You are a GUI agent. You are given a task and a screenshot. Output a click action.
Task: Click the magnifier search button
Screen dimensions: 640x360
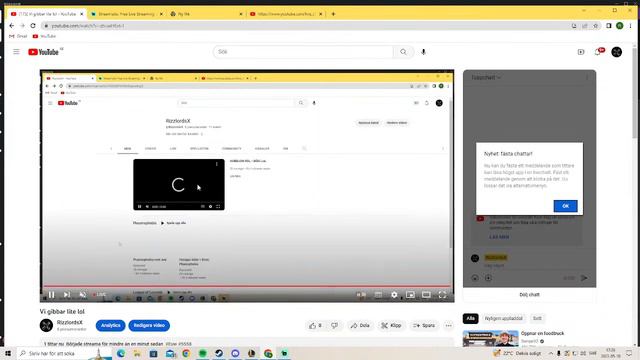click(403, 52)
